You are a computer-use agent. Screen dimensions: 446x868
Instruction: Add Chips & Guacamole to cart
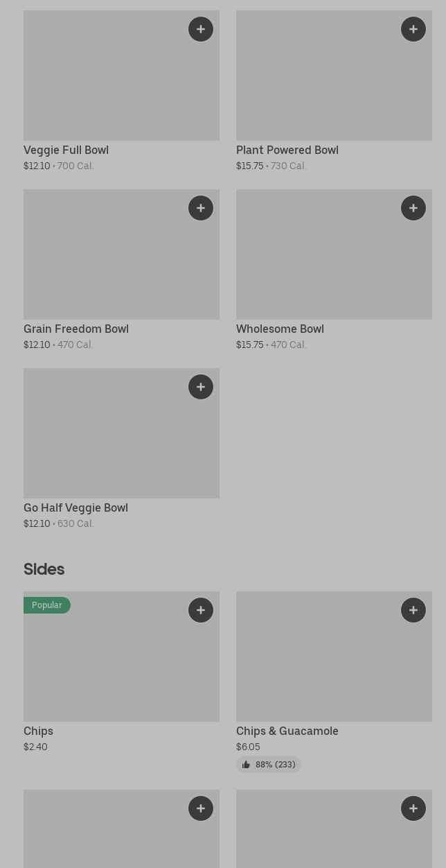(x=413, y=610)
